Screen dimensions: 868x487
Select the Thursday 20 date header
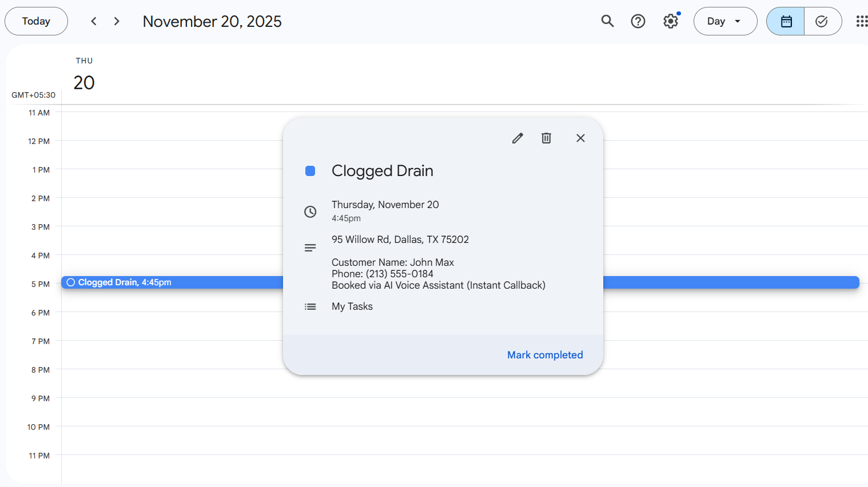pos(84,82)
